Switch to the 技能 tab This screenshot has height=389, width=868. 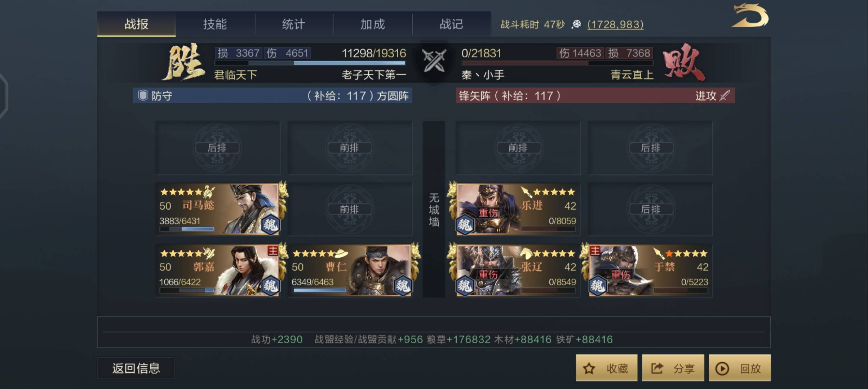click(215, 24)
